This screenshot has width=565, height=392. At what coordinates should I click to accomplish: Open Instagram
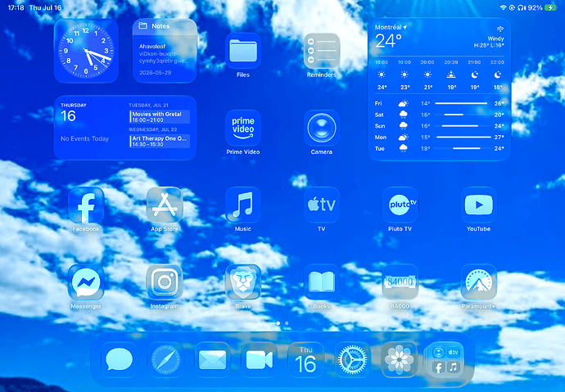click(x=165, y=282)
